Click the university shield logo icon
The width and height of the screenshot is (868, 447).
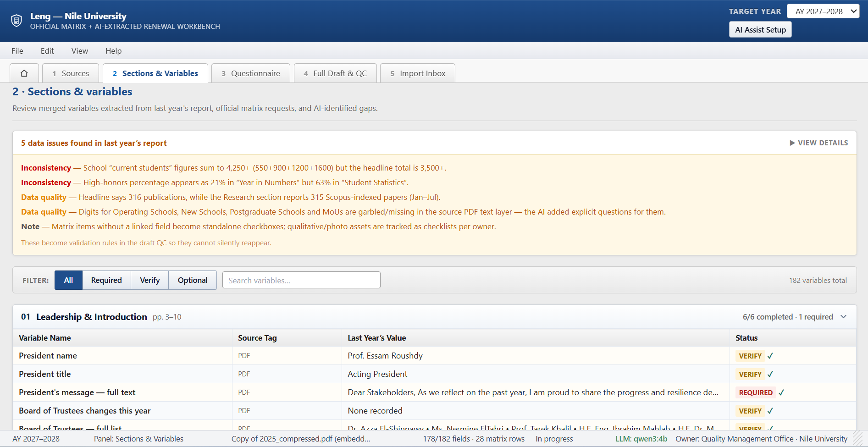(x=17, y=21)
